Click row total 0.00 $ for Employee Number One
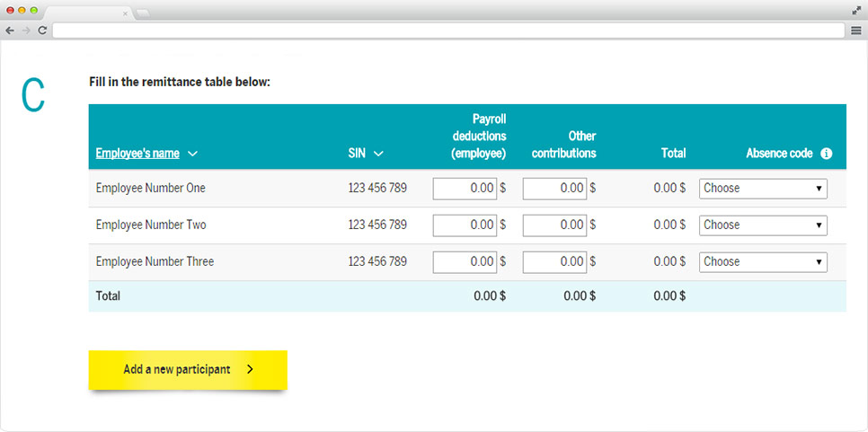 coord(669,188)
